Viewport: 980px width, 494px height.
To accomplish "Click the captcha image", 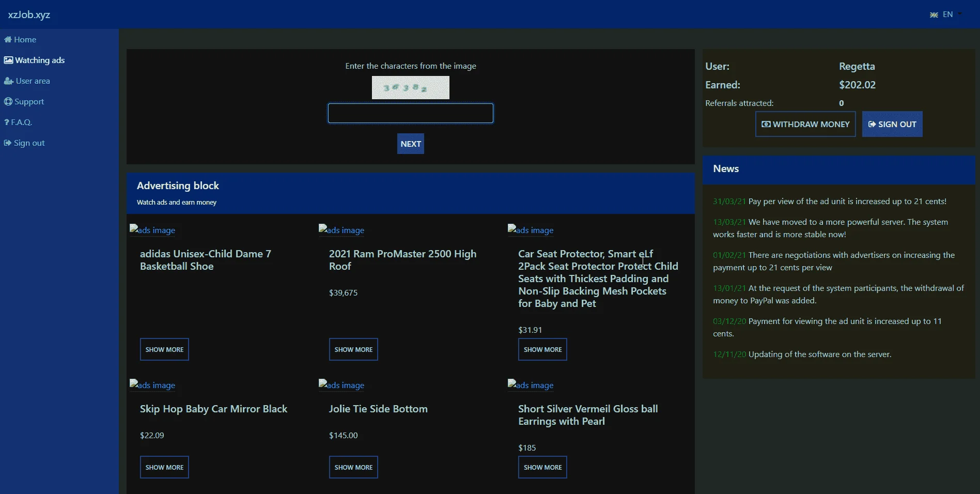I will coord(411,88).
